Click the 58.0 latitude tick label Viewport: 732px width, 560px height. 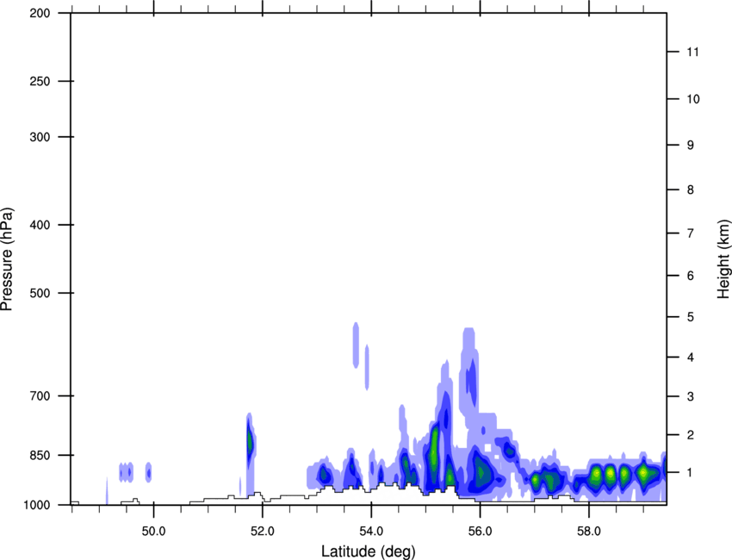[x=589, y=532]
